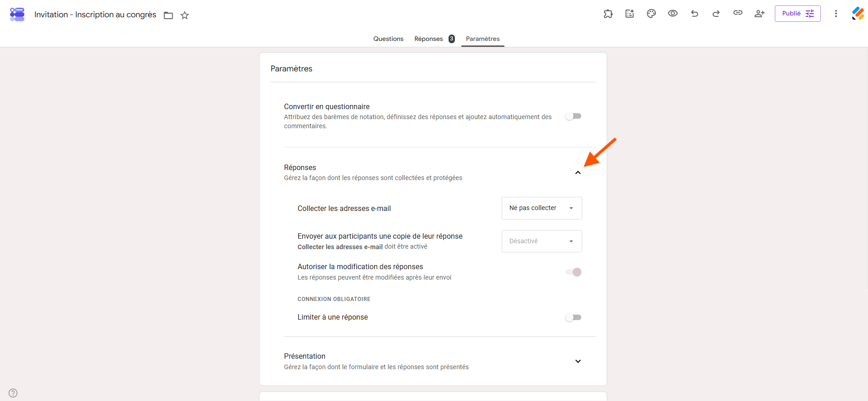Click Envoyer aux participants une copie label
The height and width of the screenshot is (401, 868).
pos(380,236)
